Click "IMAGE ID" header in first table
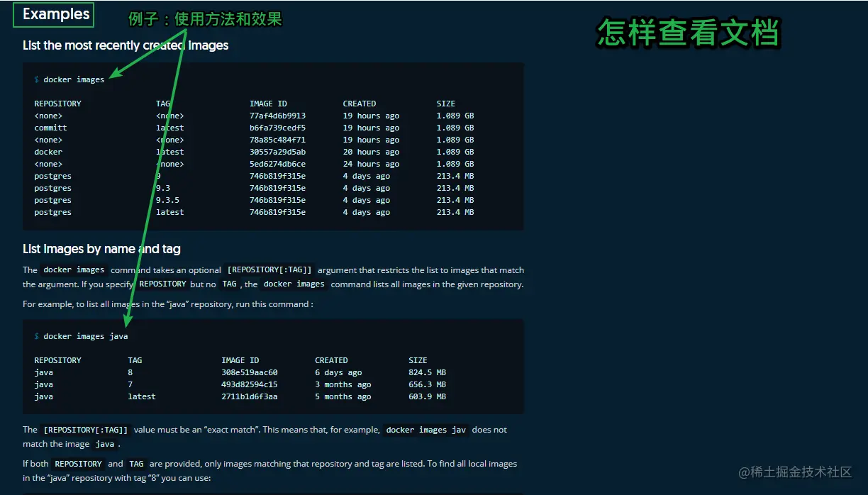 [268, 104]
